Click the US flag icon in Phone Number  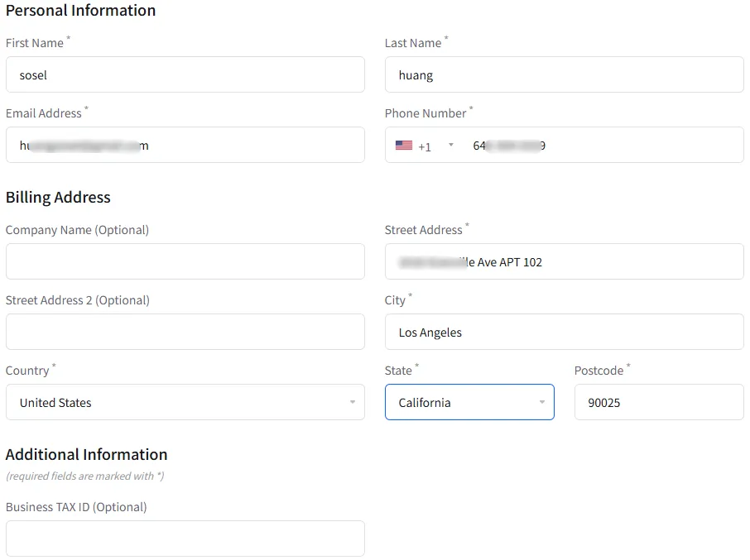(x=404, y=146)
